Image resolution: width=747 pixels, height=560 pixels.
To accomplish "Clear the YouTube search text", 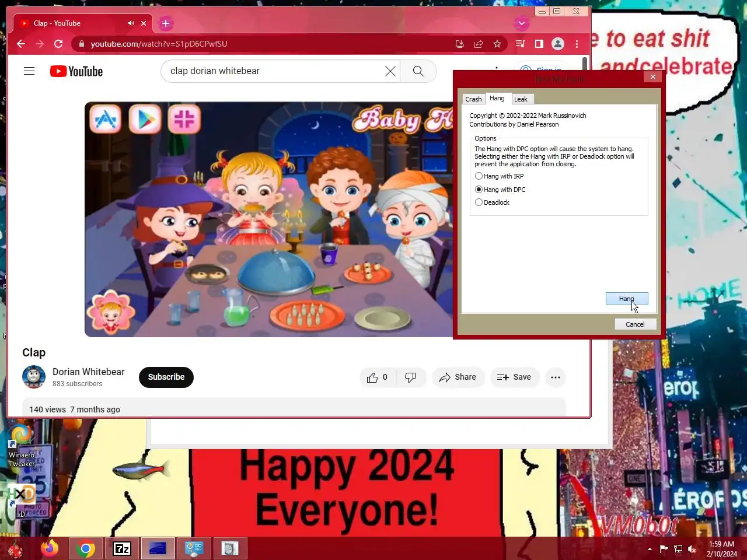I will click(x=390, y=71).
